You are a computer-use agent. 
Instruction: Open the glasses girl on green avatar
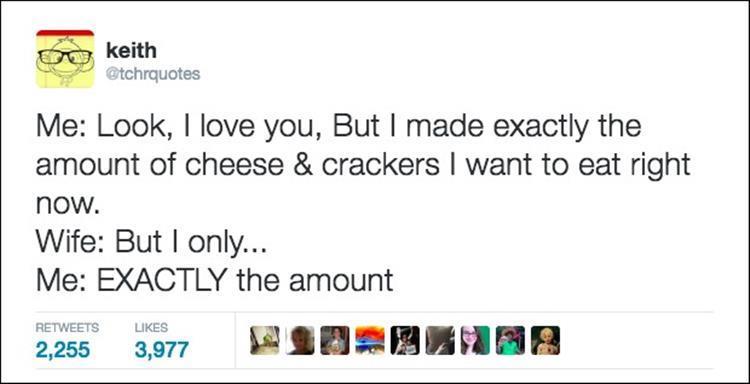pyautogui.click(x=475, y=340)
